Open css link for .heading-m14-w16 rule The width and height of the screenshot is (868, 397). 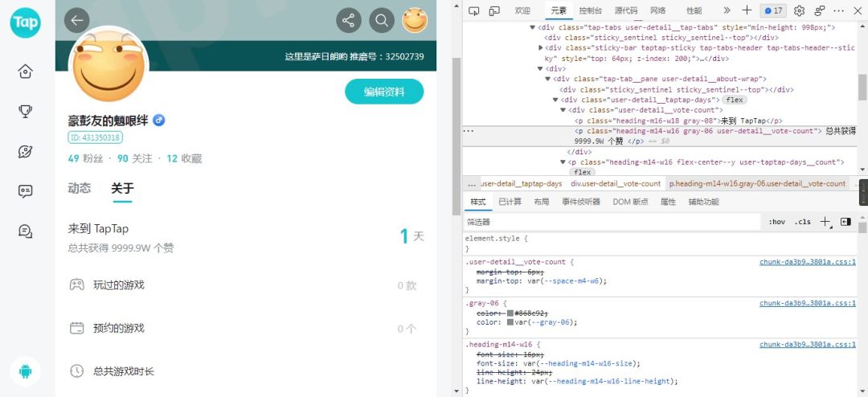pyautogui.click(x=808, y=345)
